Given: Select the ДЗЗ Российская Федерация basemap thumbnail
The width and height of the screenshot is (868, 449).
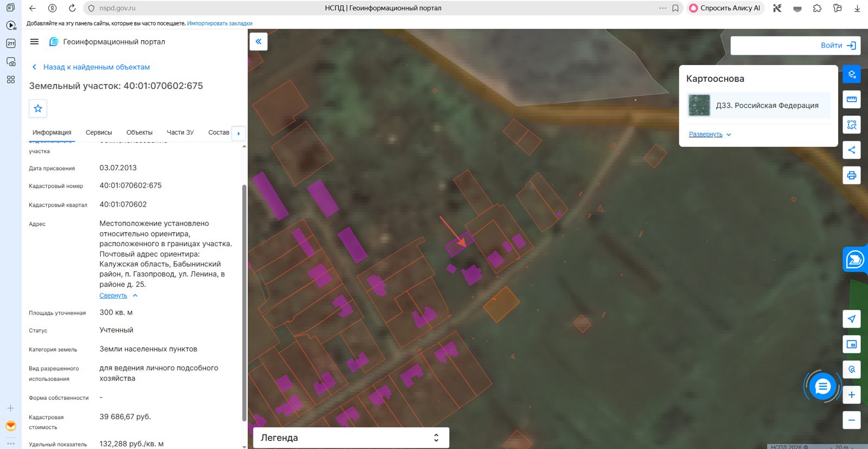Looking at the screenshot, I should click(699, 105).
